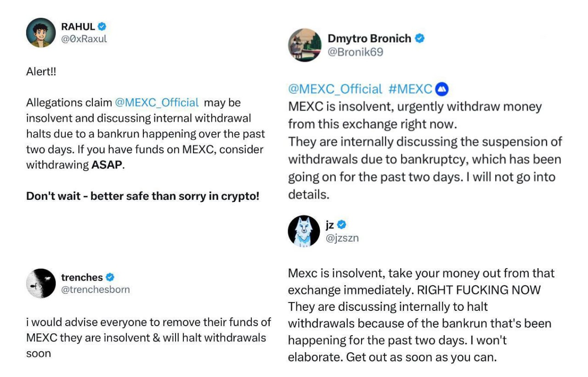The width and height of the screenshot is (588, 377).
Task: Open the jz display name
Action: tap(329, 225)
